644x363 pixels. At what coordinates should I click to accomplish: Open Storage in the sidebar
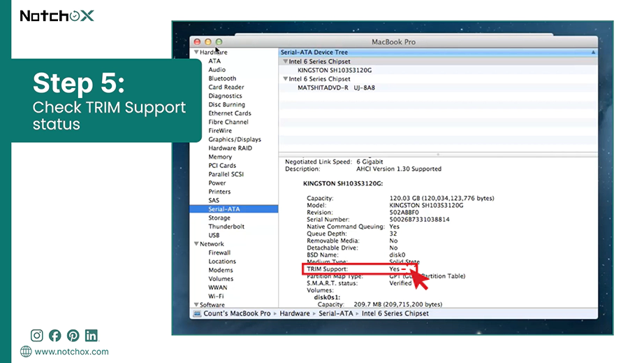[x=219, y=218]
